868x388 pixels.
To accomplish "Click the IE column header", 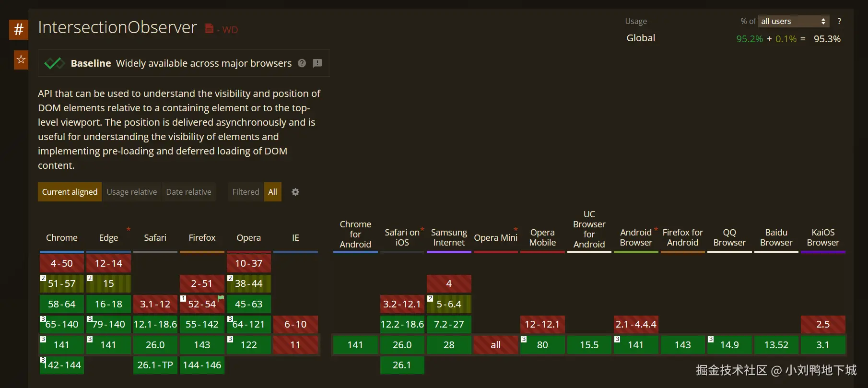I will [x=295, y=237].
